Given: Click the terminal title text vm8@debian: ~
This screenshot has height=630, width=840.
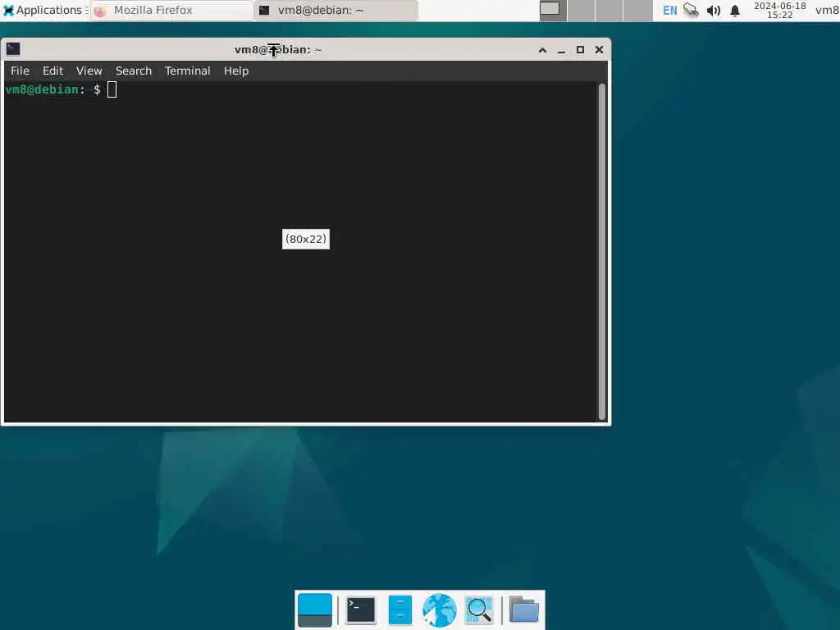Looking at the screenshot, I should (278, 50).
